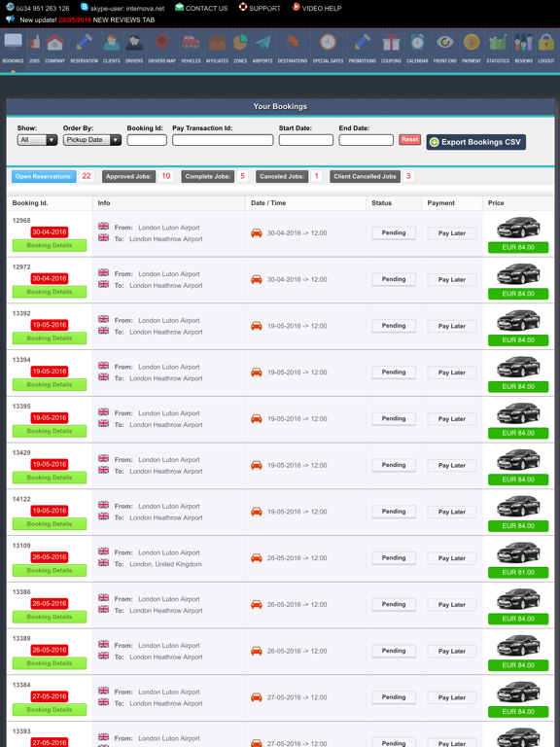Click orange car icon for booking 13389
560x747 pixels.
click(x=257, y=651)
